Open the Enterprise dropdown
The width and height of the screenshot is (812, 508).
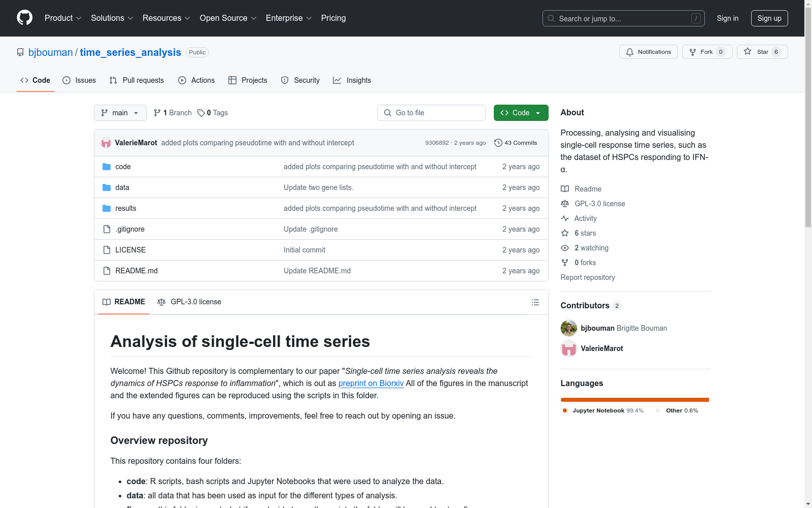coord(289,18)
